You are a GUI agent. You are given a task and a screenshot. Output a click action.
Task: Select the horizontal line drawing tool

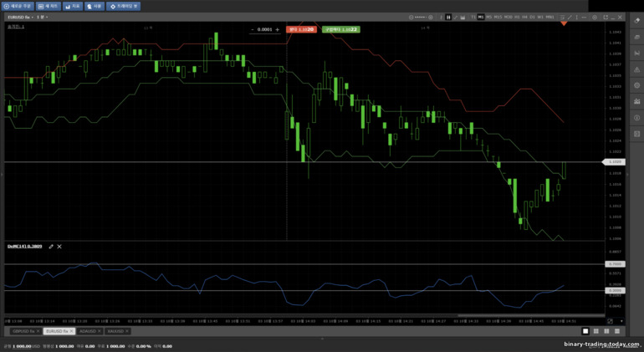tap(584, 18)
